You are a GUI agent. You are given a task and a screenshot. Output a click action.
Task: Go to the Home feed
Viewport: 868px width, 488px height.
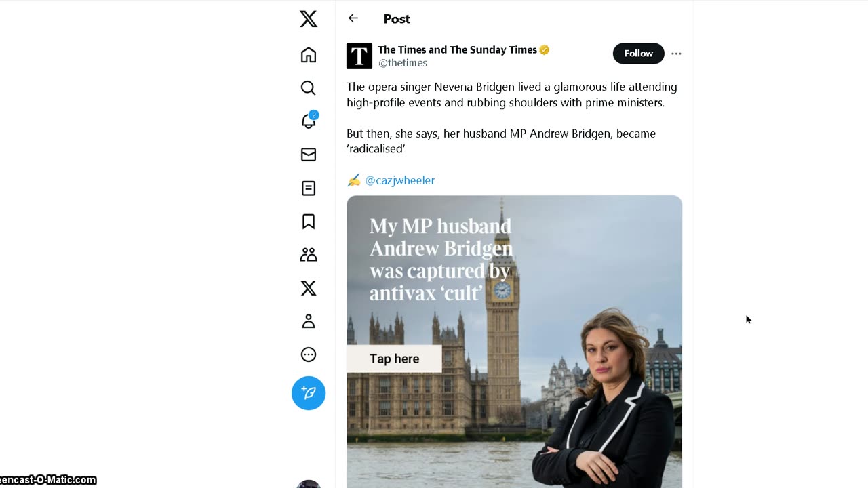(x=309, y=55)
